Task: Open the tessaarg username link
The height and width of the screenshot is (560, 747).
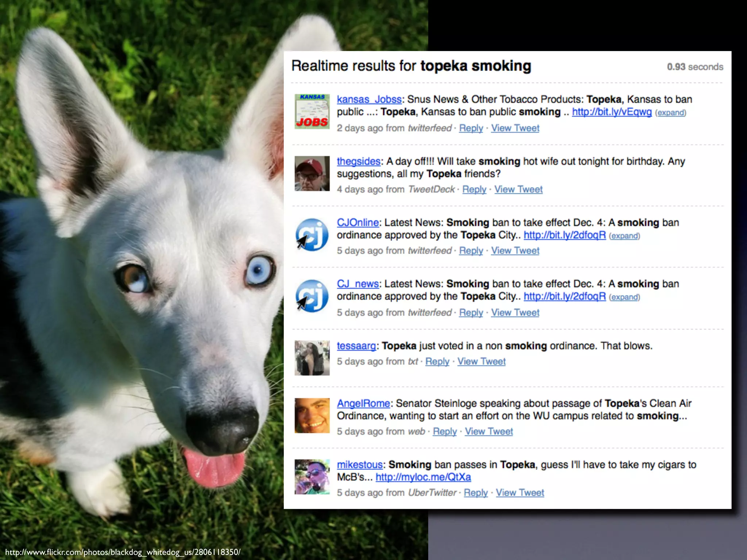Action: tap(356, 346)
